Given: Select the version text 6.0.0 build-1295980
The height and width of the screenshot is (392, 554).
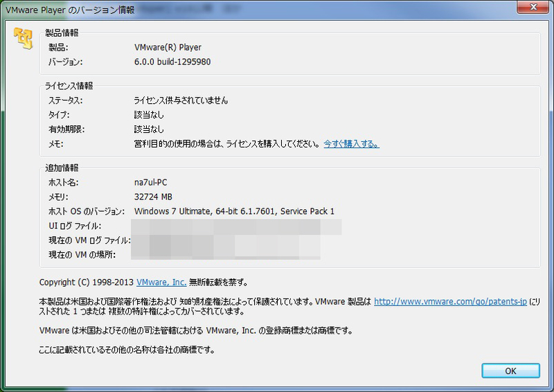Looking at the screenshot, I should (172, 62).
